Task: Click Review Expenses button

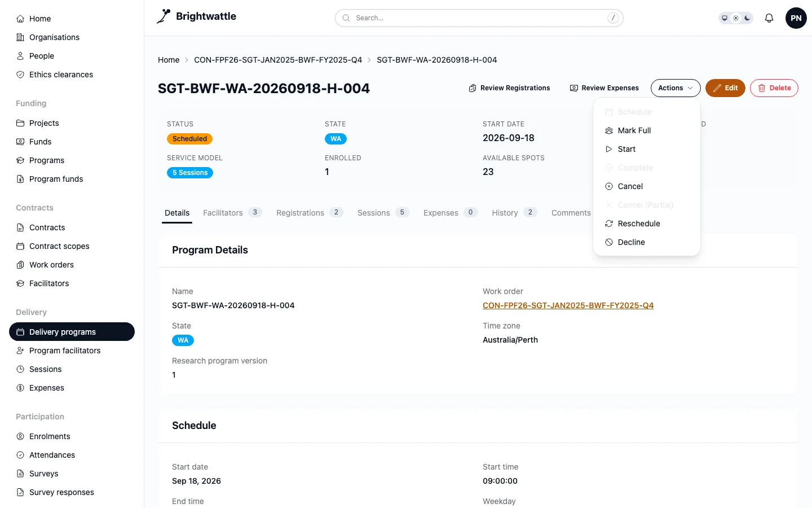Action: pos(604,88)
